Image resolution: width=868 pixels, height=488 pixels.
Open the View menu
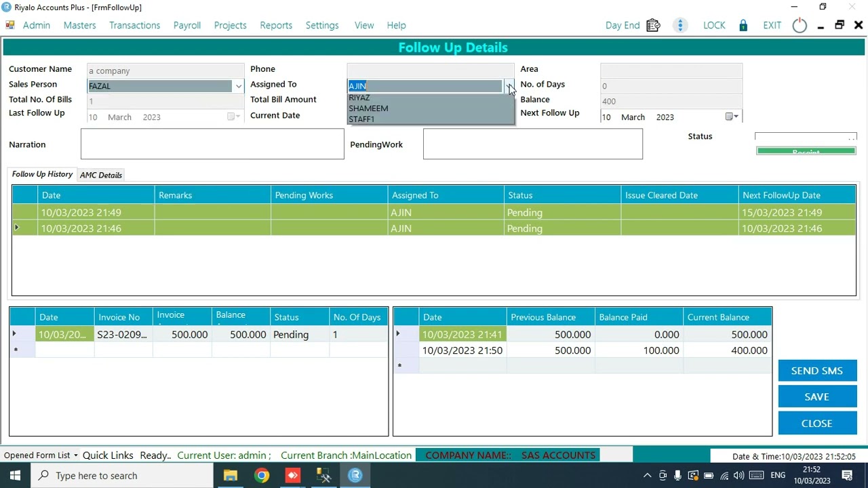364,25
